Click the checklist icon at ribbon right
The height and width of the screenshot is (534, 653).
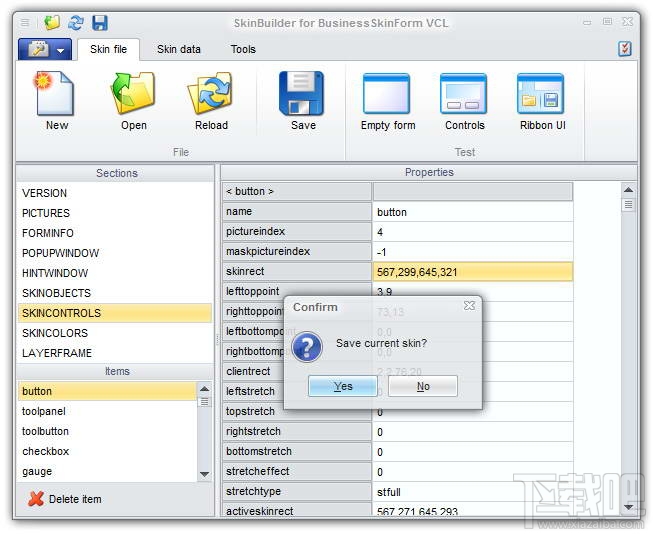point(624,49)
